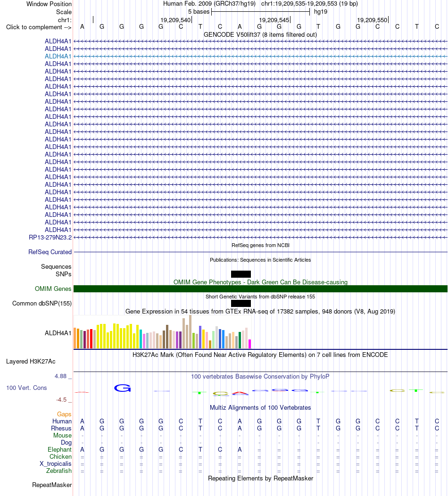Click the Common dbSNP(155) label
448x496 pixels.
pyautogui.click(x=42, y=303)
